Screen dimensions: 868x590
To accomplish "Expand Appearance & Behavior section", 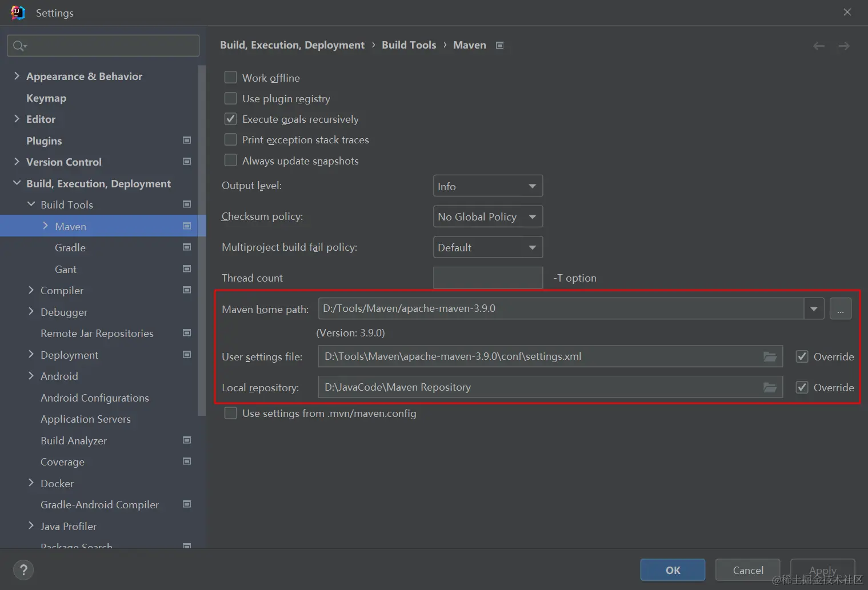I will (17, 76).
